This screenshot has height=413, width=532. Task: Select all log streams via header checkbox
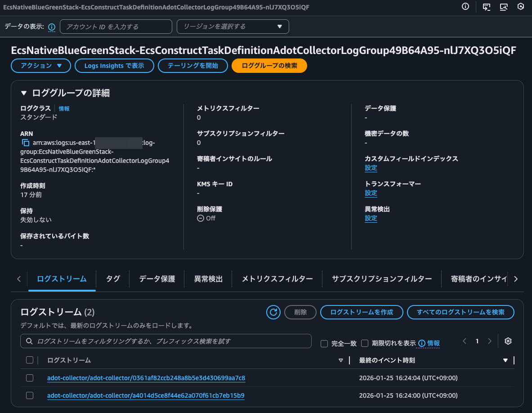pyautogui.click(x=30, y=360)
